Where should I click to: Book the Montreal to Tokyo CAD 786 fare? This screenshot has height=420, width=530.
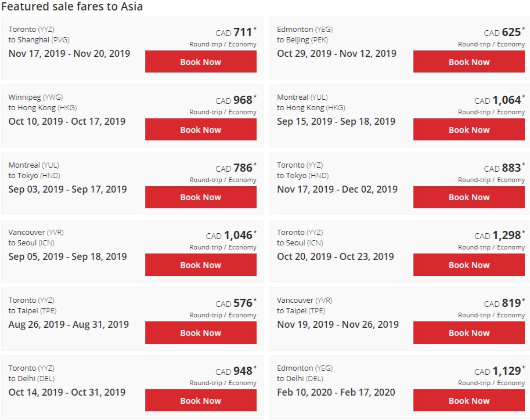201,197
